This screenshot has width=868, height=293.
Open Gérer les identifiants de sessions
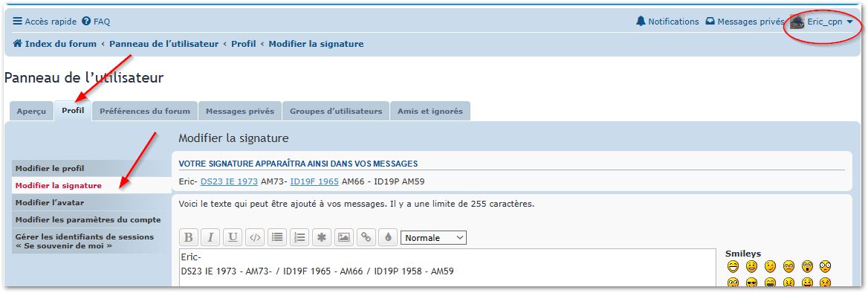pos(91,241)
